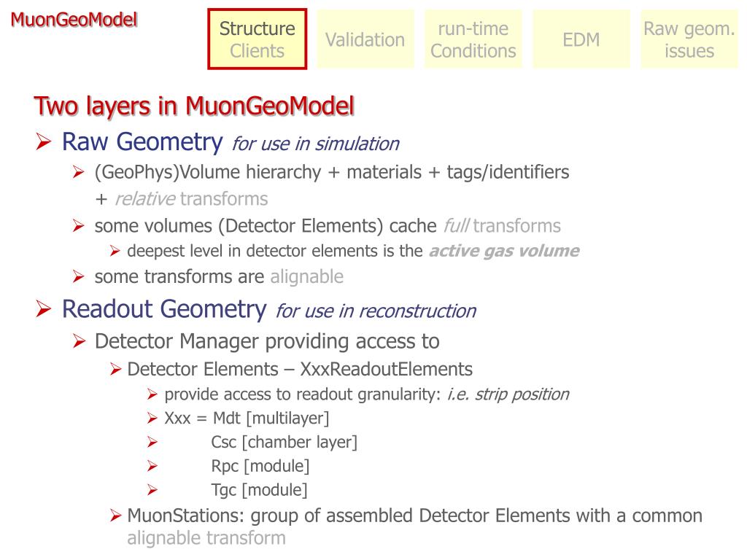
Task: Click arrow bullet before Rpc [module]
Action: 152,466
